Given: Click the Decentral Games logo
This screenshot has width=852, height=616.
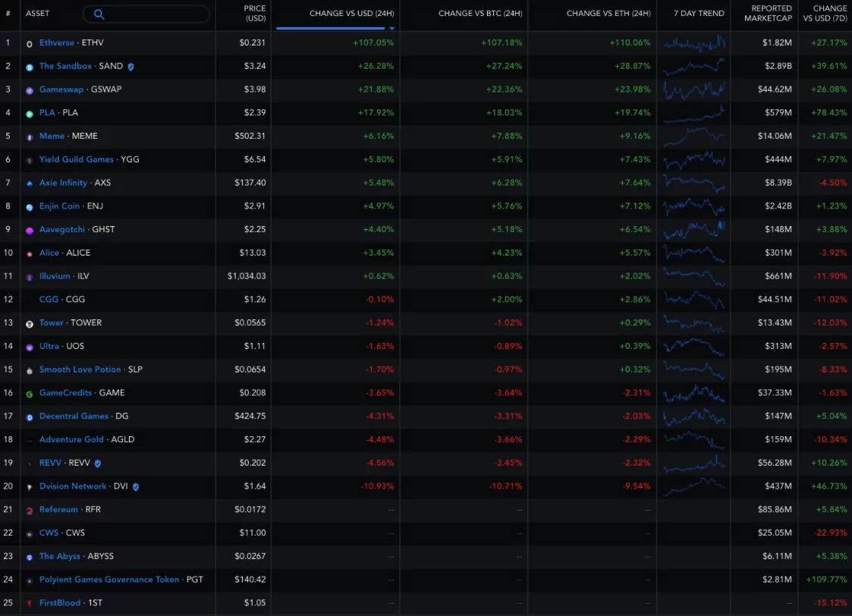Looking at the screenshot, I should pos(30,418).
